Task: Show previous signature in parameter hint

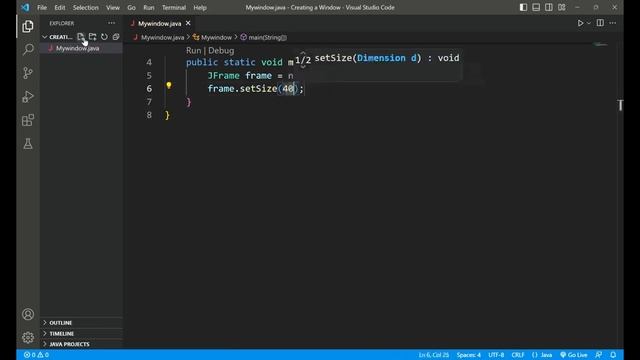Action: click(303, 53)
